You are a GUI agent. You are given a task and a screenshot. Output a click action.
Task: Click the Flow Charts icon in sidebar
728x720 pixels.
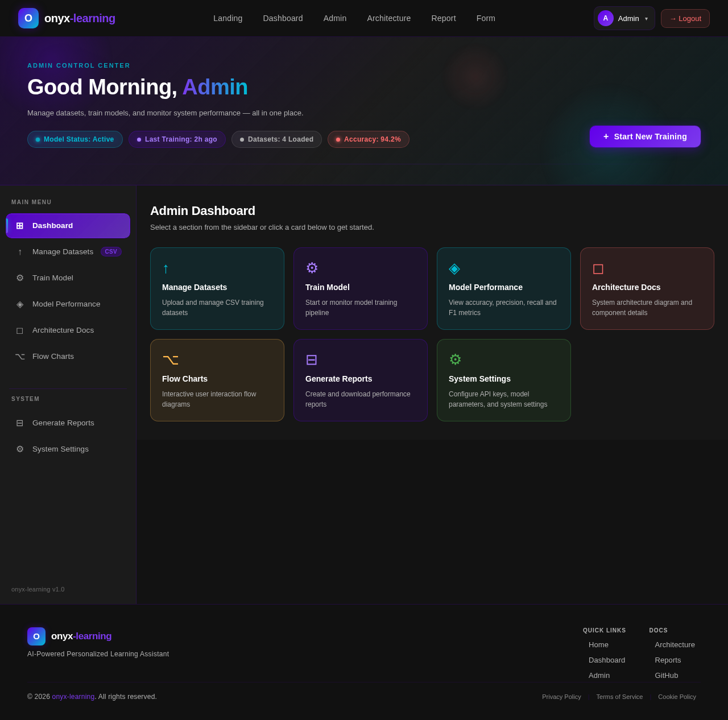(x=20, y=357)
